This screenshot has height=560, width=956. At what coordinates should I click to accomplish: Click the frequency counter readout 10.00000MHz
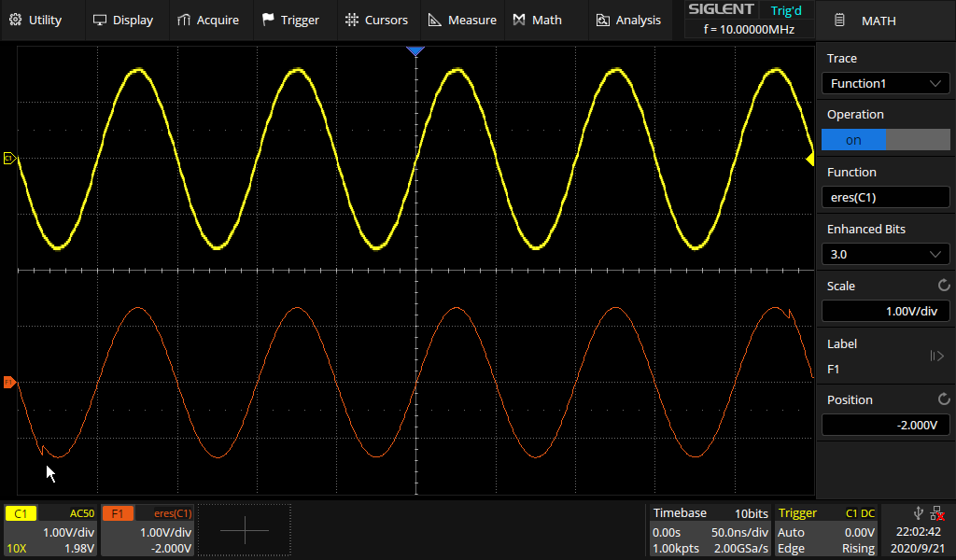tap(749, 29)
